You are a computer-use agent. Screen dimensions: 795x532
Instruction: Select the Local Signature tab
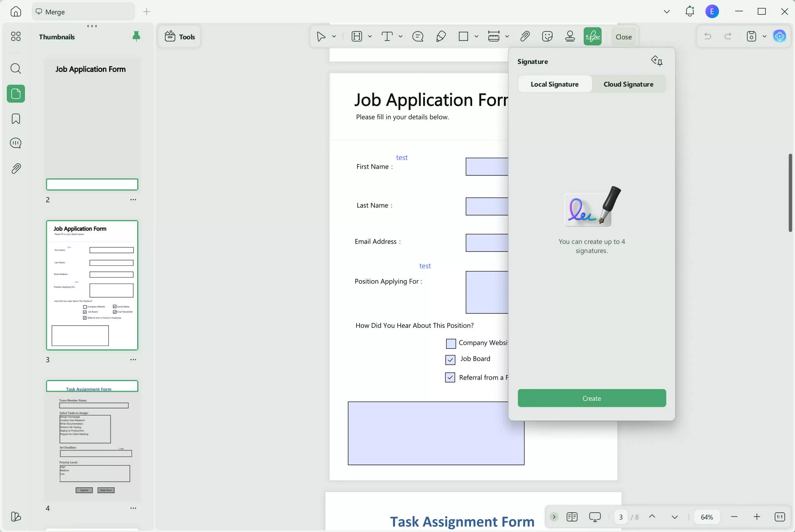[x=554, y=84]
